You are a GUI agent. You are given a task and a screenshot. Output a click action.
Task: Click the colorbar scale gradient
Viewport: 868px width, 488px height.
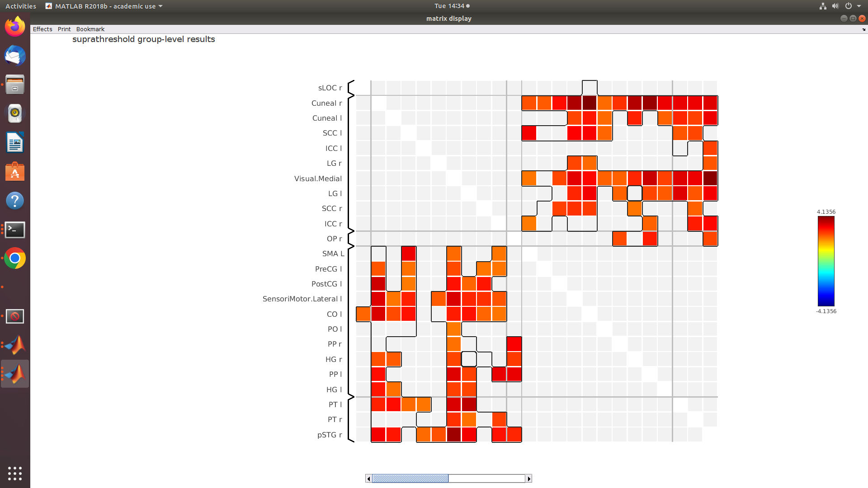click(x=826, y=261)
